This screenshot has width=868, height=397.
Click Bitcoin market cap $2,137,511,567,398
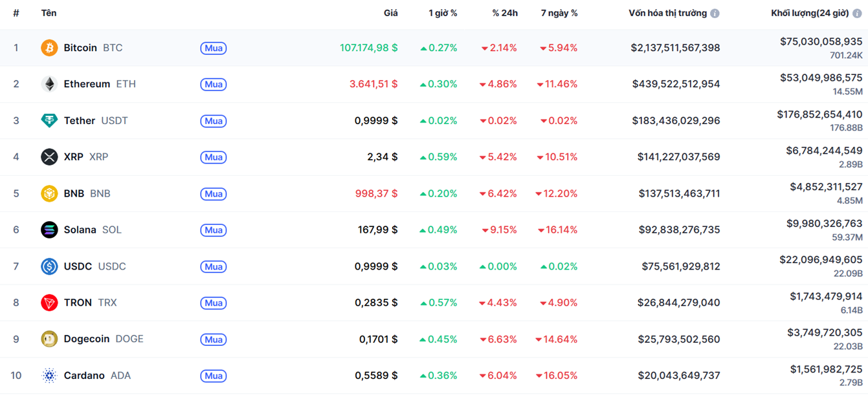pyautogui.click(x=675, y=48)
